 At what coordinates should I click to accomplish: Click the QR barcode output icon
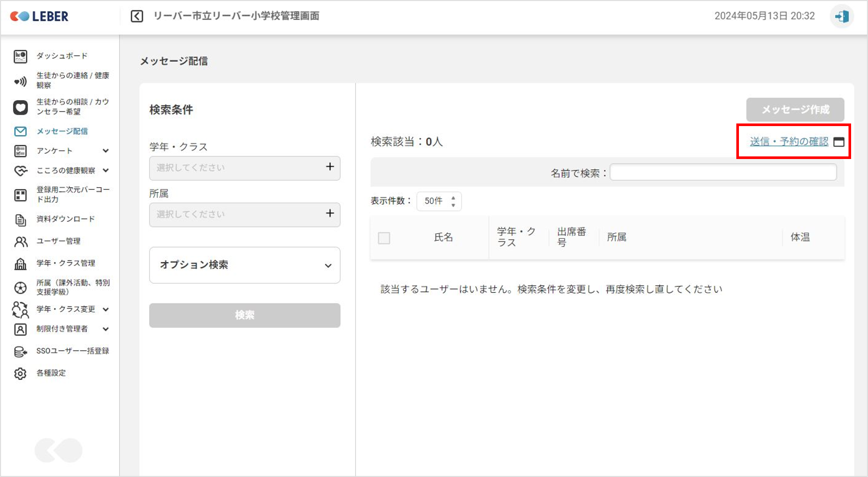20,195
